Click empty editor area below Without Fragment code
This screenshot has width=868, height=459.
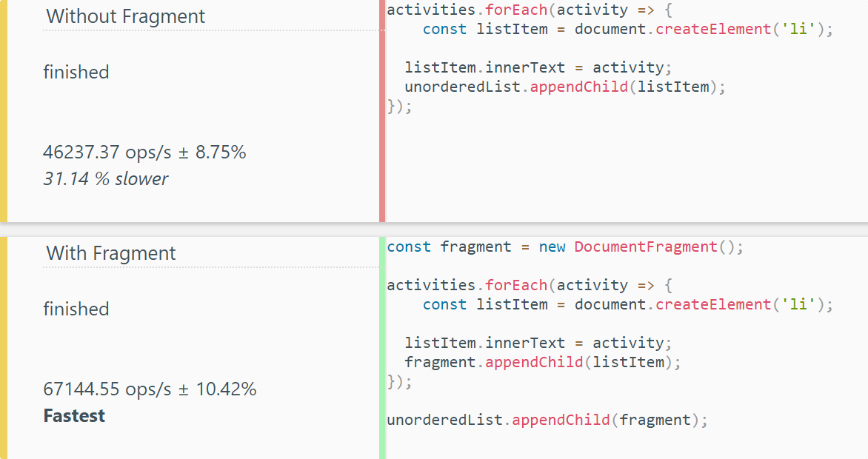622,170
